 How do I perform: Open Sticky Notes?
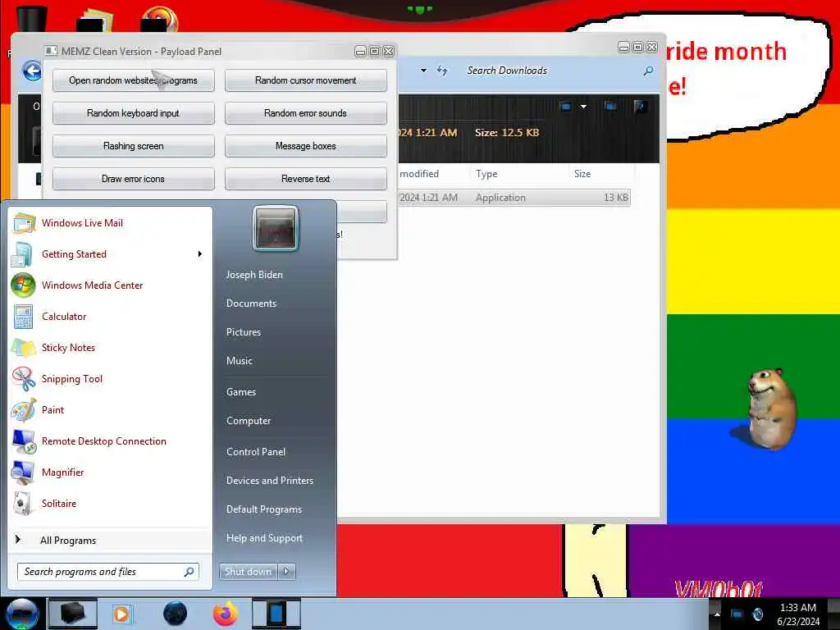pos(68,347)
